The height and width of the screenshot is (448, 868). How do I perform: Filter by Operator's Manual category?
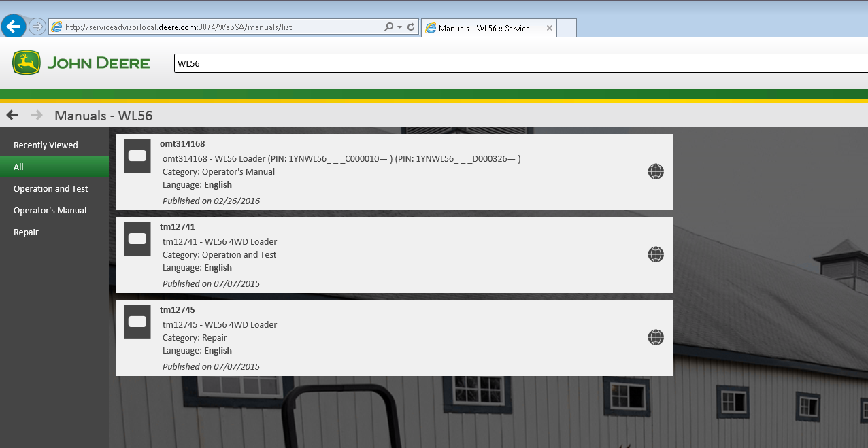point(54,210)
